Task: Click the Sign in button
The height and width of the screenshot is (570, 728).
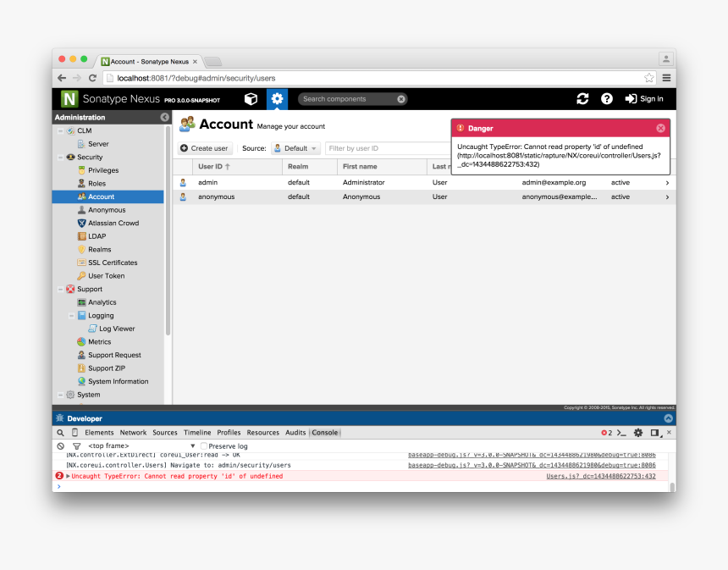Action: tap(644, 98)
